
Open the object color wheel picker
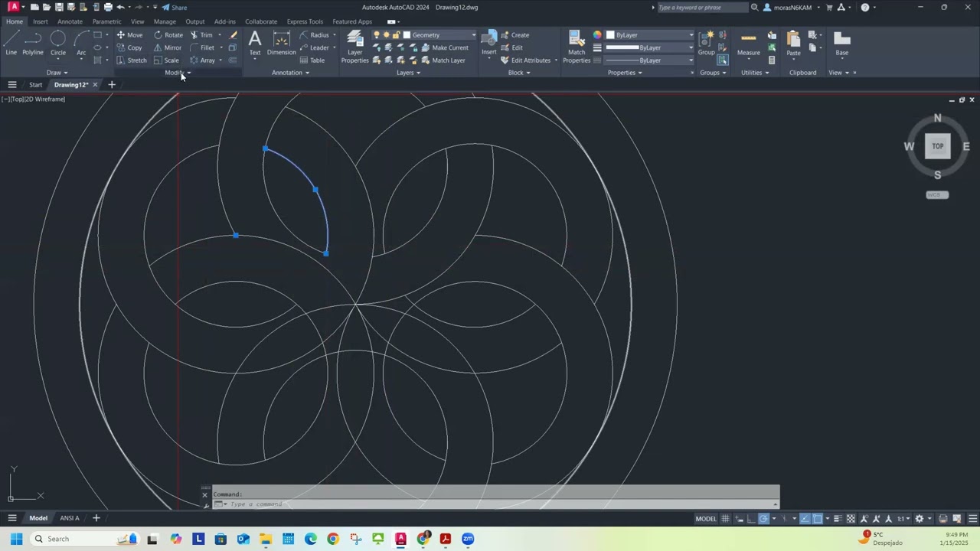(597, 35)
